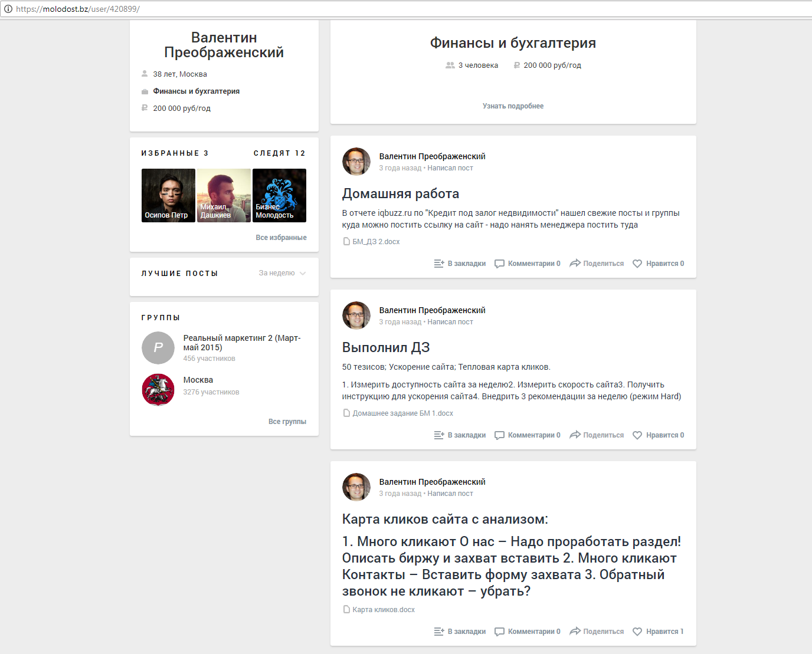Bookmark the Домашняя работа post
The image size is (812, 654).
460,264
